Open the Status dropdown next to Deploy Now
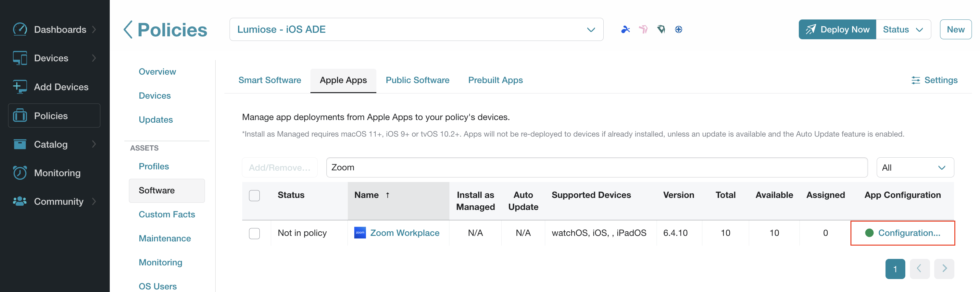The height and width of the screenshot is (292, 980). pyautogui.click(x=903, y=29)
